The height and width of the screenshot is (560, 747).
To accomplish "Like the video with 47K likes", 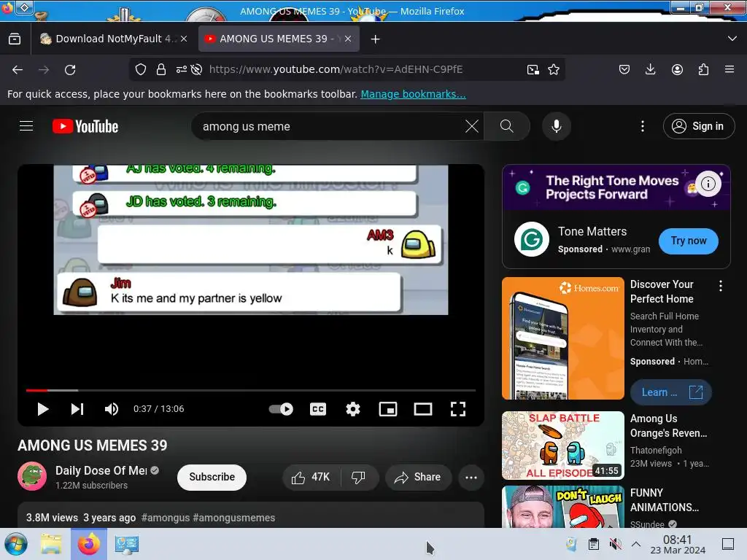I will (311, 477).
